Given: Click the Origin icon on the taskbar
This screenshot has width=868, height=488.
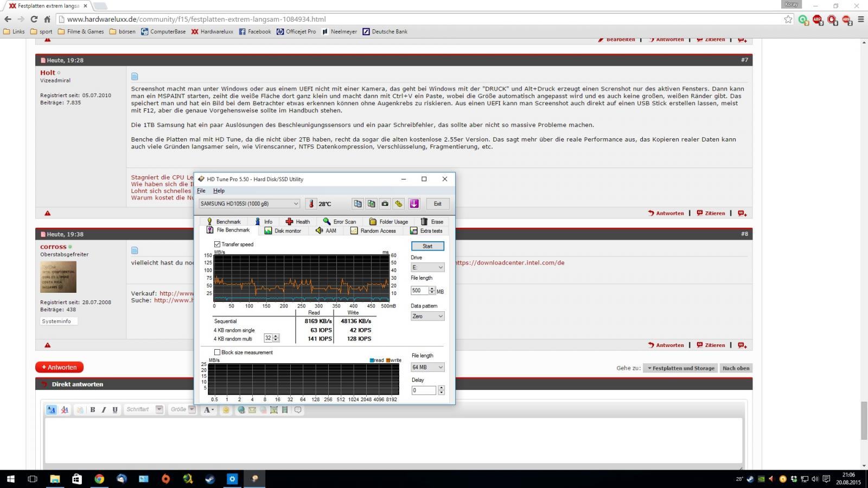Looking at the screenshot, I should 165,479.
